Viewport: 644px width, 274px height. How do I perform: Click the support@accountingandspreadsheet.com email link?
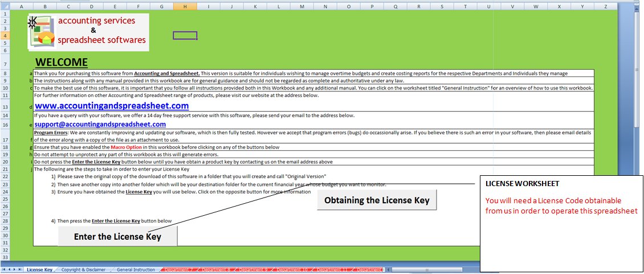point(100,124)
